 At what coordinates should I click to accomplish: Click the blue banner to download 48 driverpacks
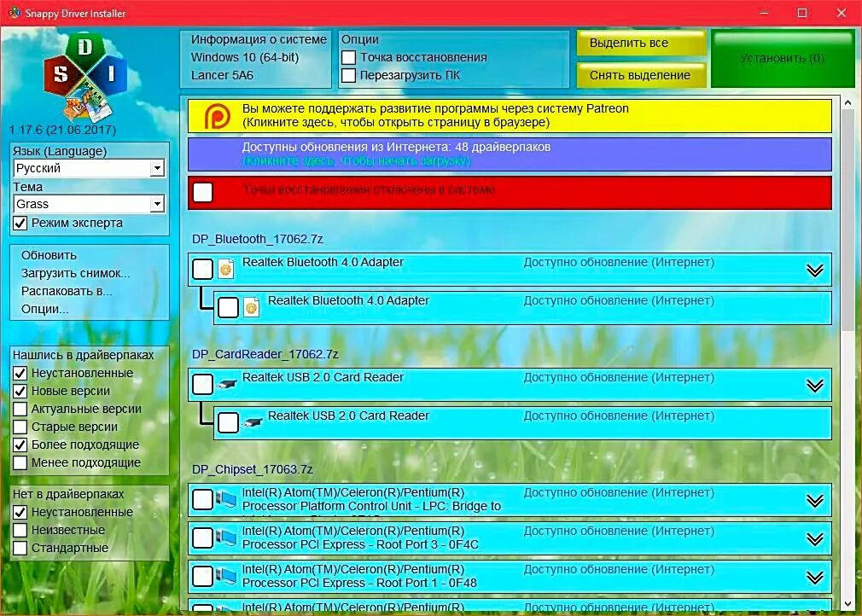[510, 154]
